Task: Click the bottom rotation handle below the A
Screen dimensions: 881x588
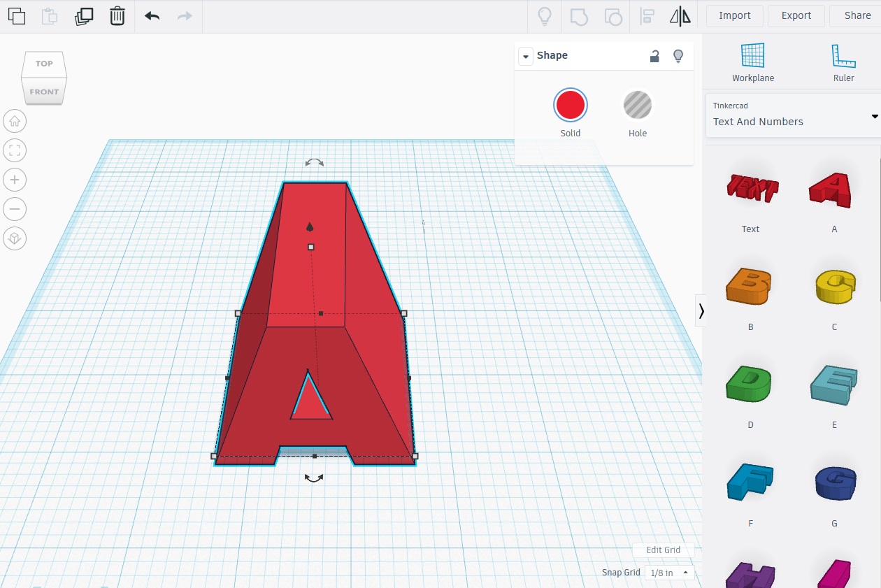Action: tap(314, 478)
